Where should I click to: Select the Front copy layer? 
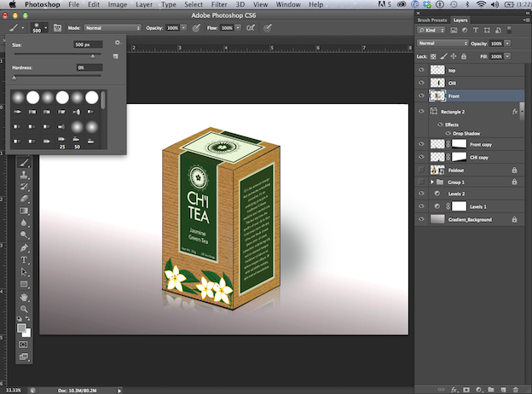[480, 144]
